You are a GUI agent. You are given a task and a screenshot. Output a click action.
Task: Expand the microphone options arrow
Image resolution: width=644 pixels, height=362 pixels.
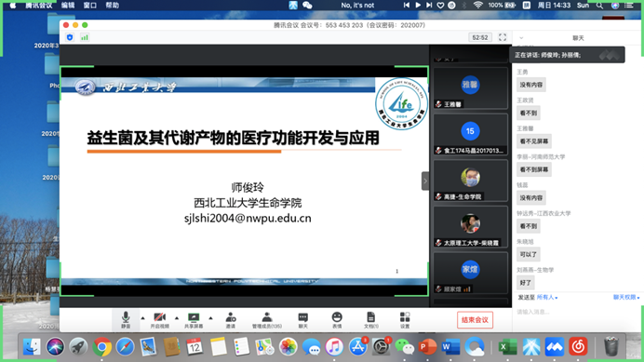143,318
